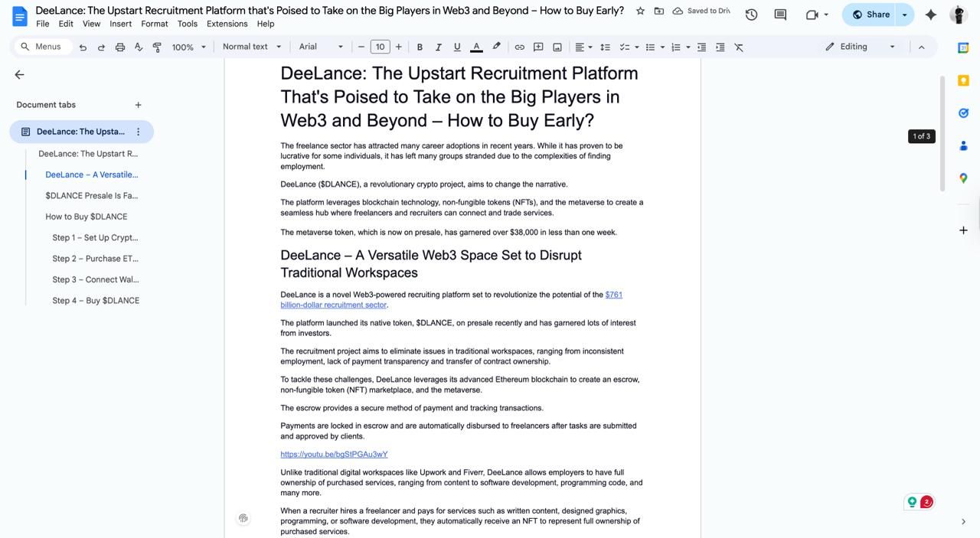Viewport: 980px width, 538px height.
Task: Click the clear formatting icon
Action: click(739, 47)
